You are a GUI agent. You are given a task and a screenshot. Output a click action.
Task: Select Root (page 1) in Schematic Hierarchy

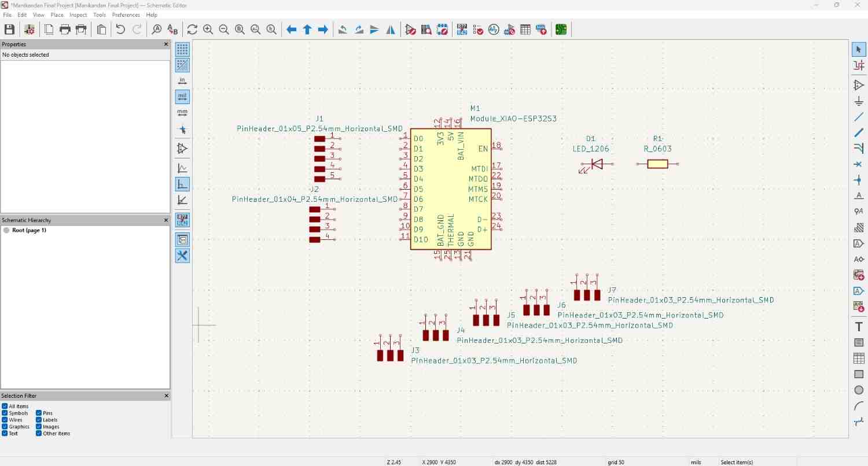click(x=29, y=230)
